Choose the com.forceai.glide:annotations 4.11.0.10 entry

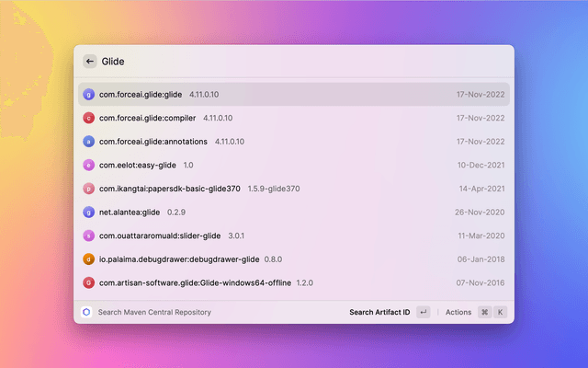pos(294,142)
